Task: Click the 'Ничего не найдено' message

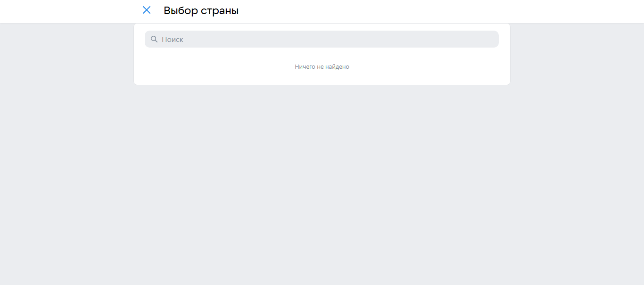Action: click(322, 67)
